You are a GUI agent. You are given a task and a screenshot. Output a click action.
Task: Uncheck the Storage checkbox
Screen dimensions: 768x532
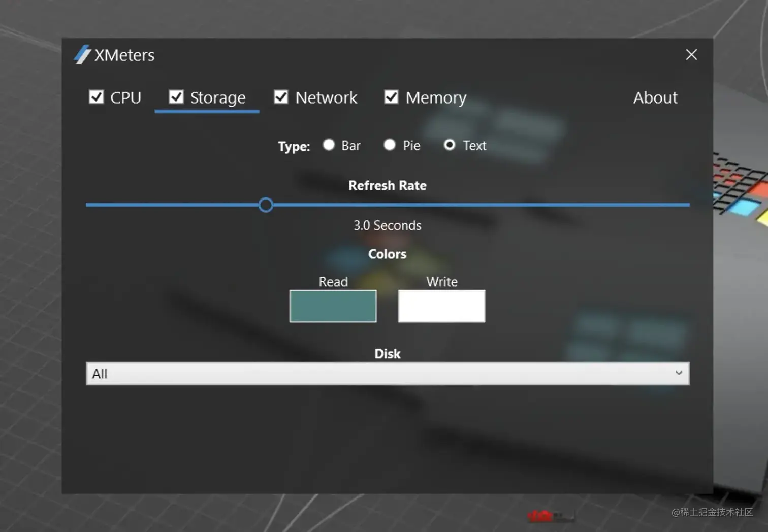point(176,97)
